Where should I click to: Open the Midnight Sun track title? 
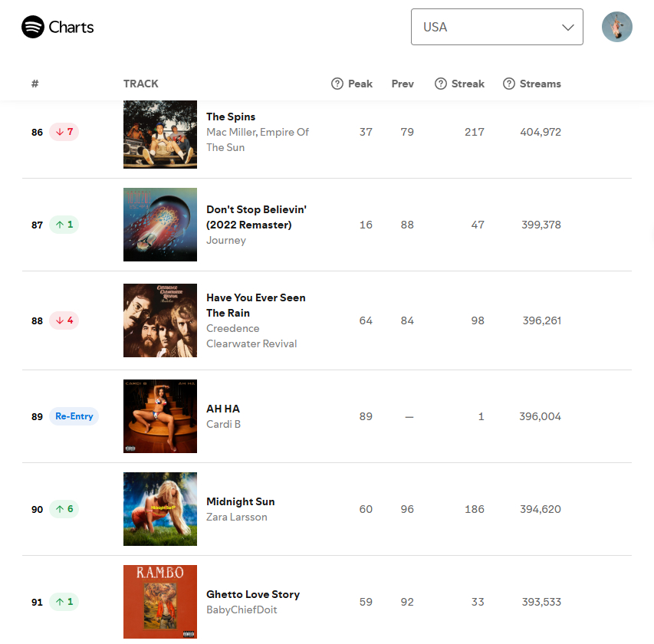[x=240, y=501]
